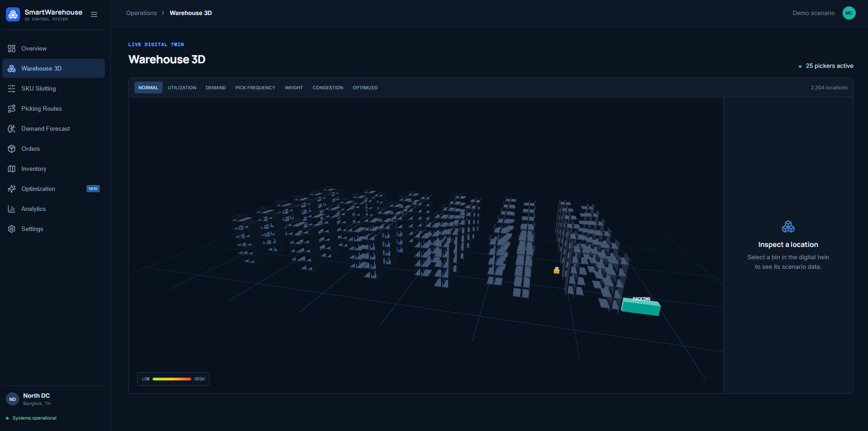Select the Optimized view tab
The image size is (868, 431).
point(365,88)
